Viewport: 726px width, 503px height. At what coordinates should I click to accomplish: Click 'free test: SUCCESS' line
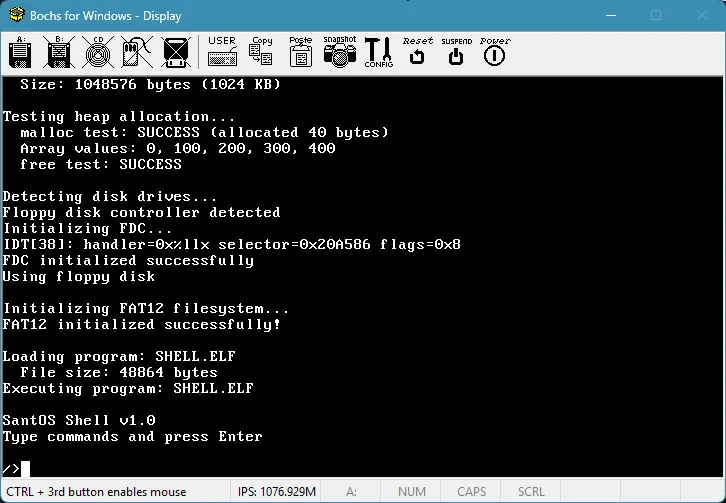[x=101, y=164]
